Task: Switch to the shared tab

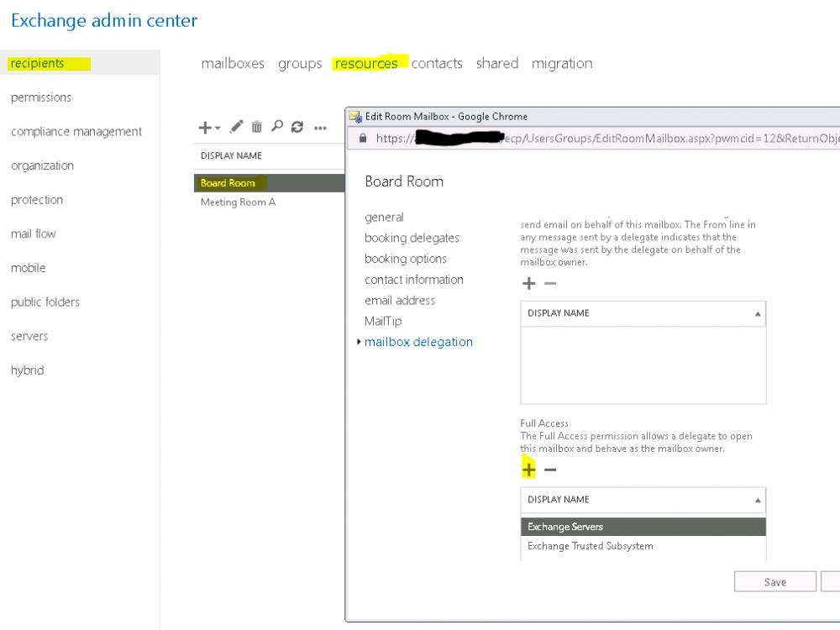Action: (x=497, y=64)
